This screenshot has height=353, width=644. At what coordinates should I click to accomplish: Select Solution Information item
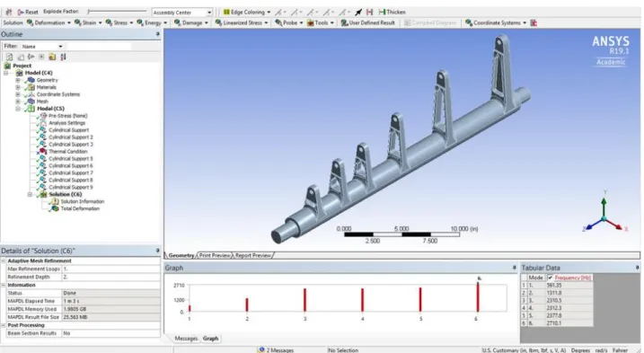coord(82,201)
